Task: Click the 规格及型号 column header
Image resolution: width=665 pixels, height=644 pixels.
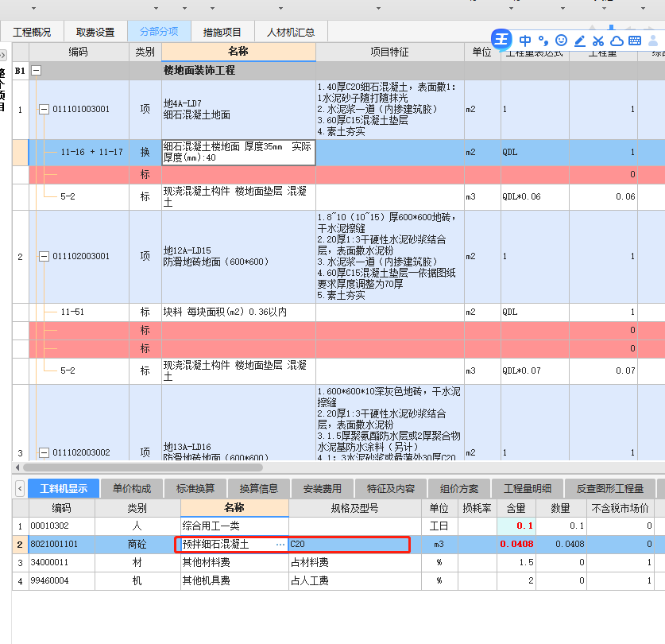Action: pos(355,508)
